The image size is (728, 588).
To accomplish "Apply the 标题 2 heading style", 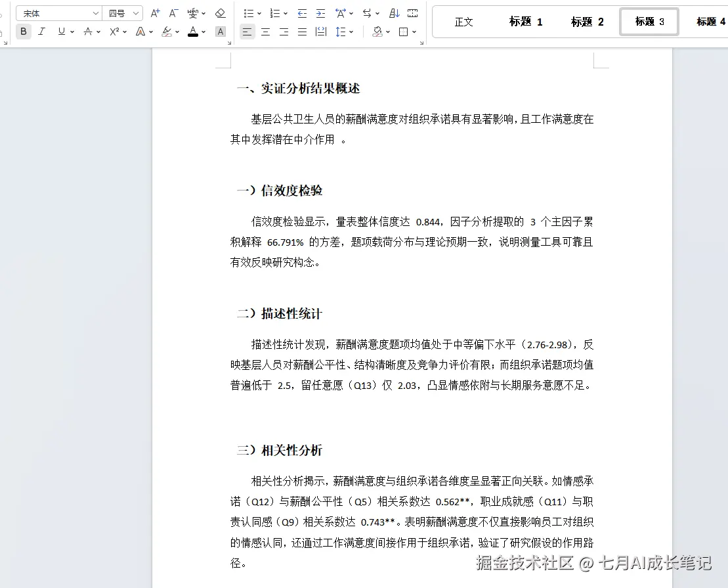I will (x=587, y=22).
